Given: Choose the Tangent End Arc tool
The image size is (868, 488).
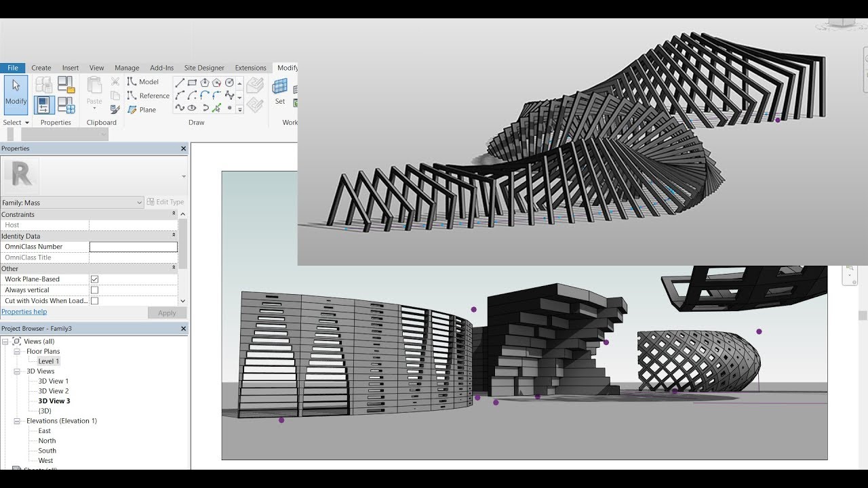Looking at the screenshot, I should point(205,96).
